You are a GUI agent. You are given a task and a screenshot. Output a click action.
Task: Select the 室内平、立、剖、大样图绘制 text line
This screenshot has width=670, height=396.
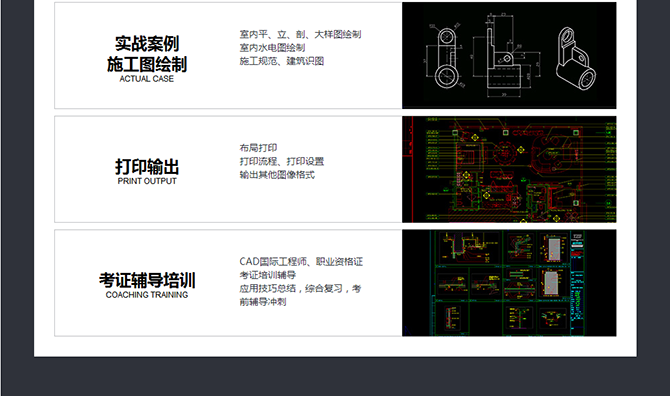click(x=300, y=34)
